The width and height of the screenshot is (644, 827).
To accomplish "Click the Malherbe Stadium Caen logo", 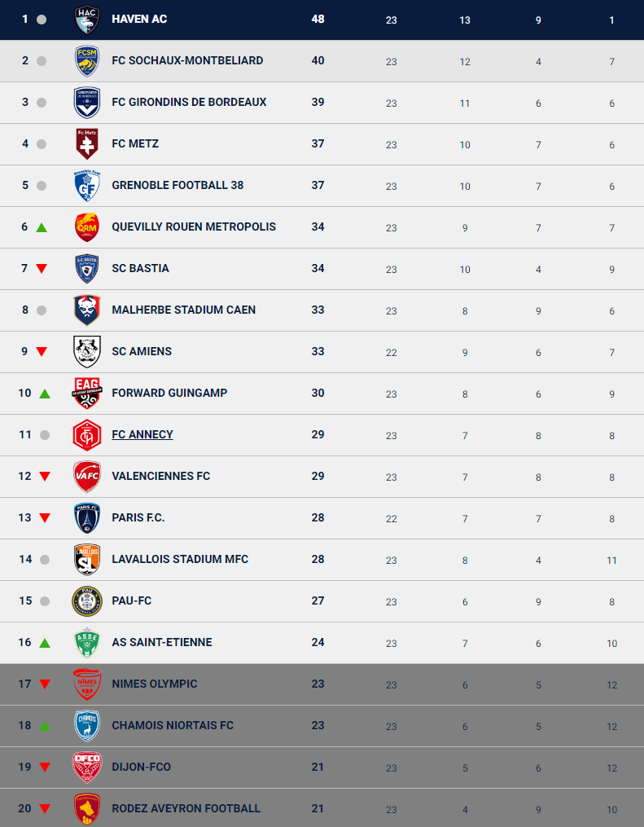I will point(87,310).
